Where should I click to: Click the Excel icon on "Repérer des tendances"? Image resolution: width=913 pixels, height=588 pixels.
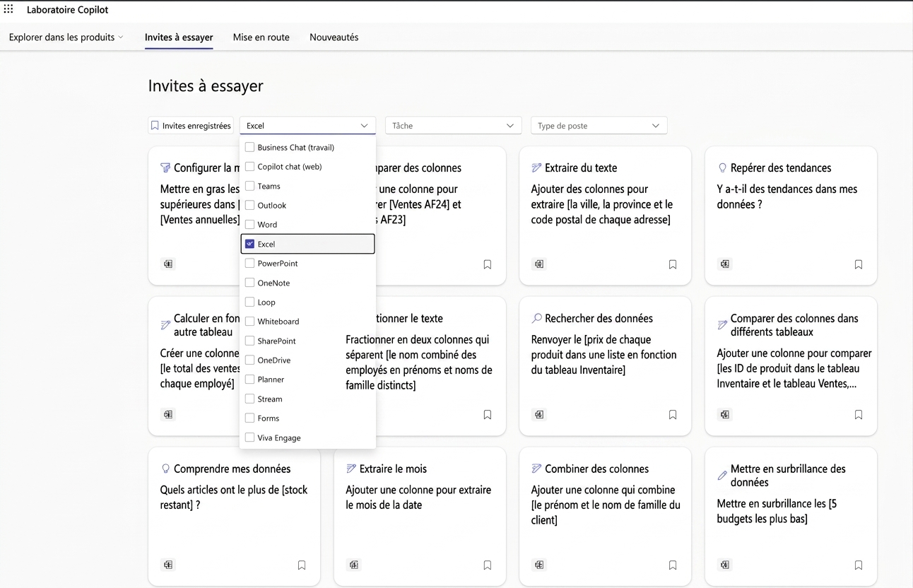point(725,264)
